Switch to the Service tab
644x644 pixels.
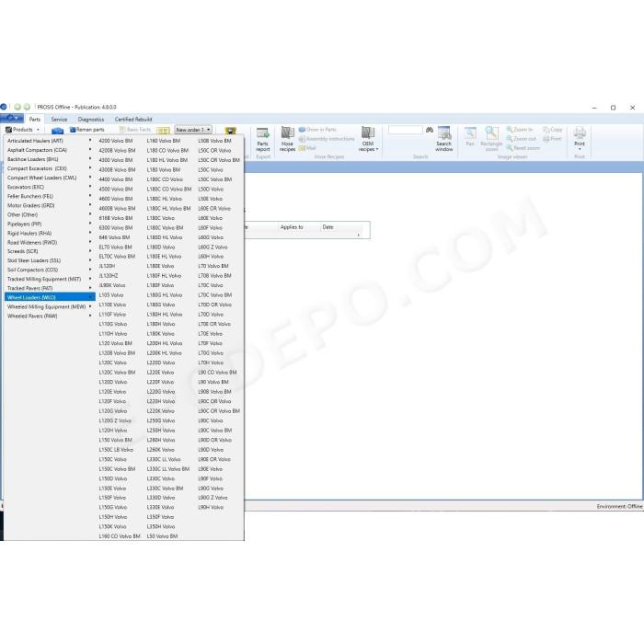59,119
